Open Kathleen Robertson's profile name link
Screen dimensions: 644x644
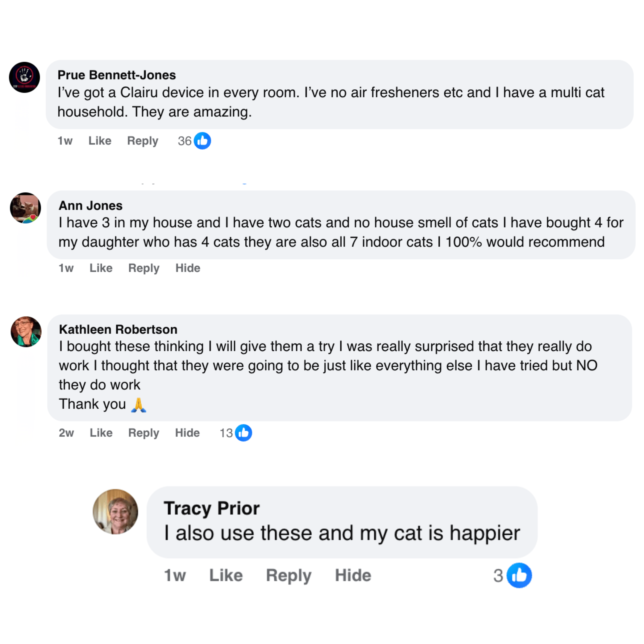pos(118,329)
